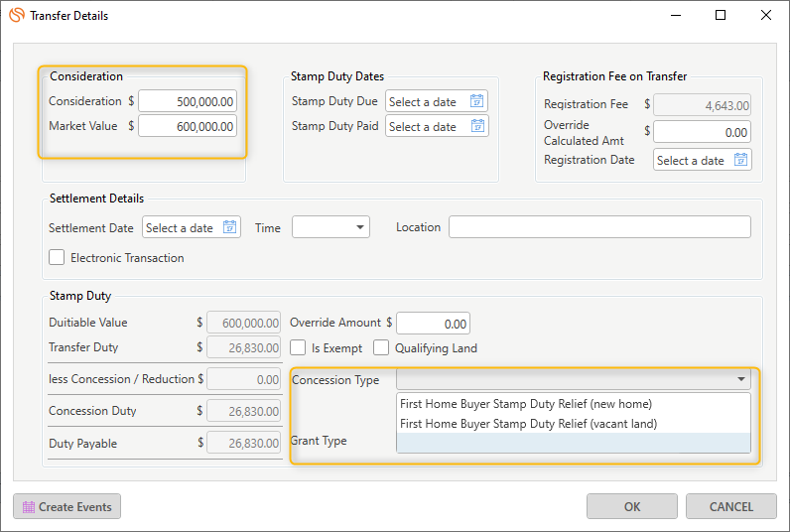Click the Override Calculated Amt field

click(x=702, y=132)
